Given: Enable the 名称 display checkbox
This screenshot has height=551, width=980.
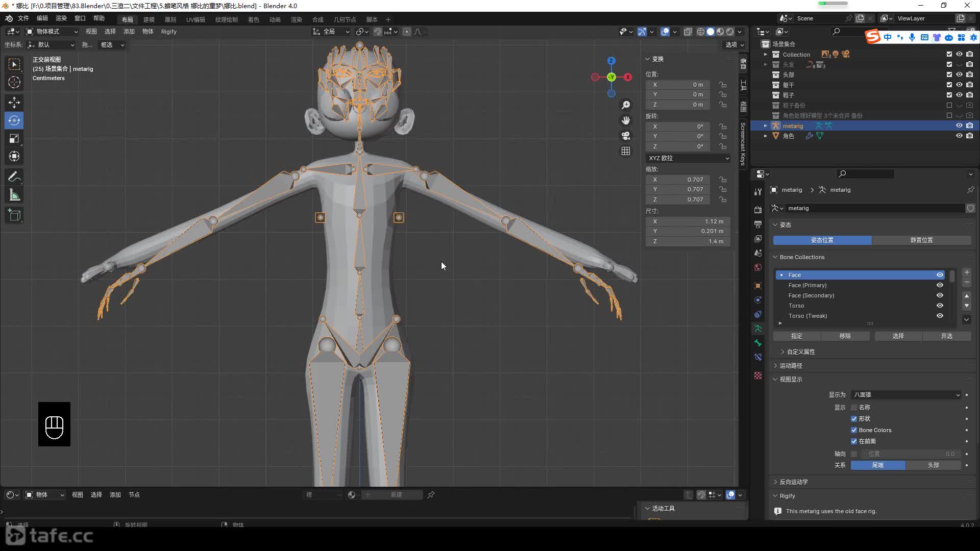Looking at the screenshot, I should [854, 407].
